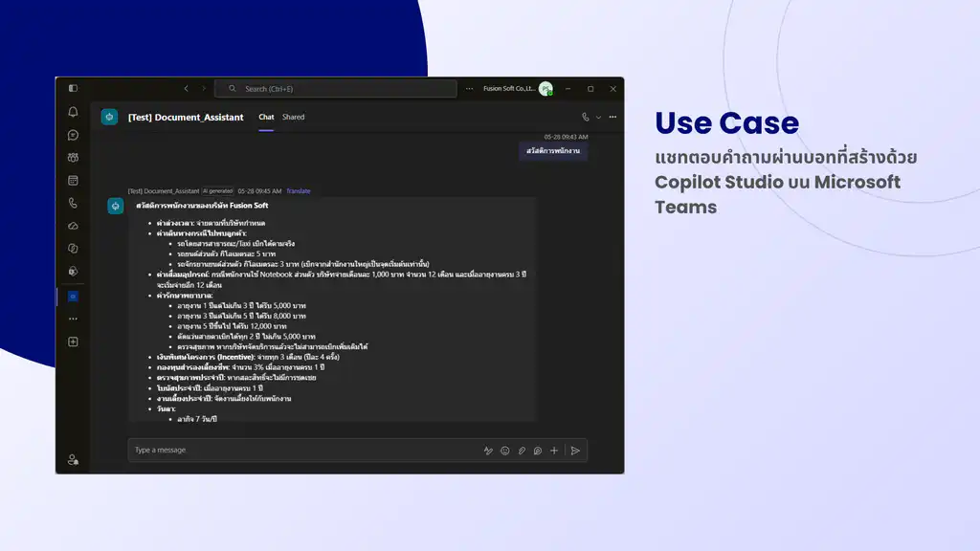Click the 'Use Case' slide heading
This screenshot has width=980, height=551.
[x=727, y=123]
